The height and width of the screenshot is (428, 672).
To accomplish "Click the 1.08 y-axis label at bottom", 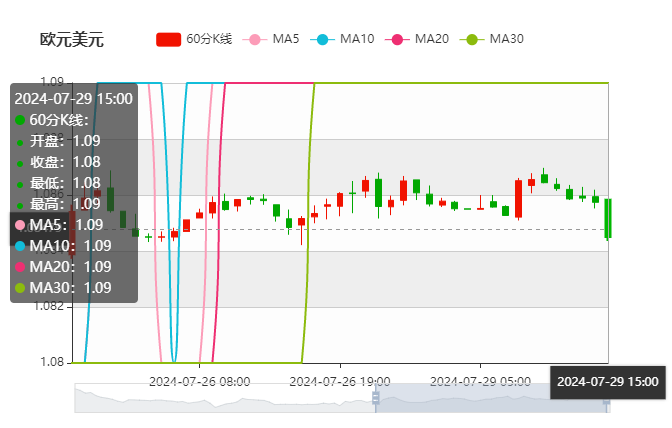I will (x=52, y=362).
